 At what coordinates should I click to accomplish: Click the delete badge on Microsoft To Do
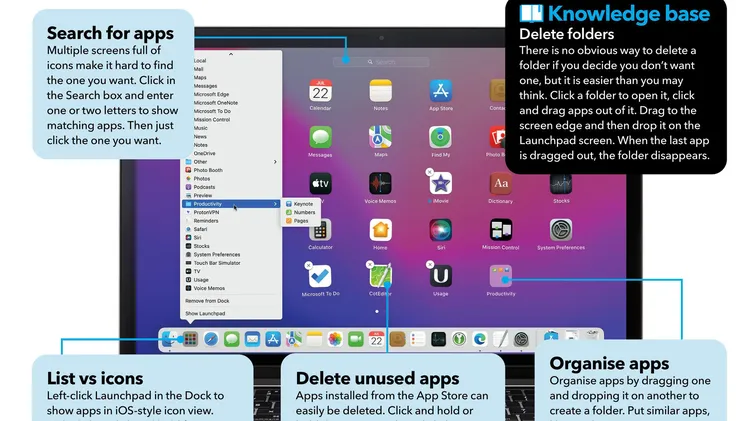click(x=309, y=265)
